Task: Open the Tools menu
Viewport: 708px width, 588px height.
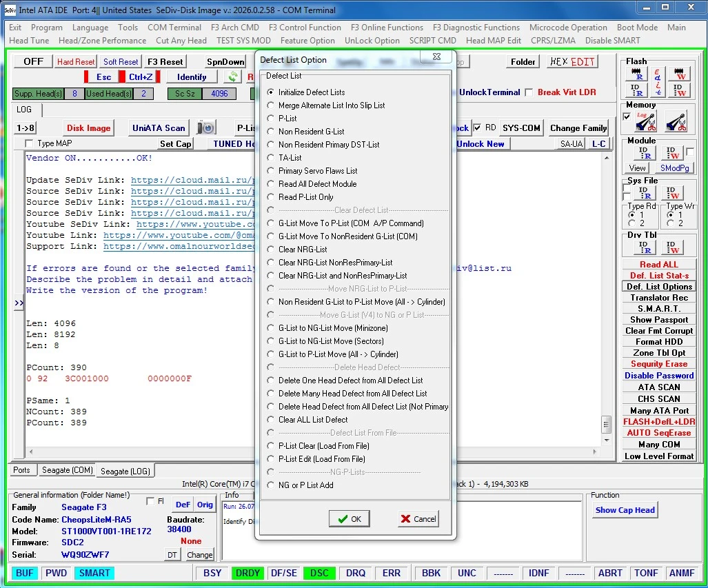Action: coord(128,28)
